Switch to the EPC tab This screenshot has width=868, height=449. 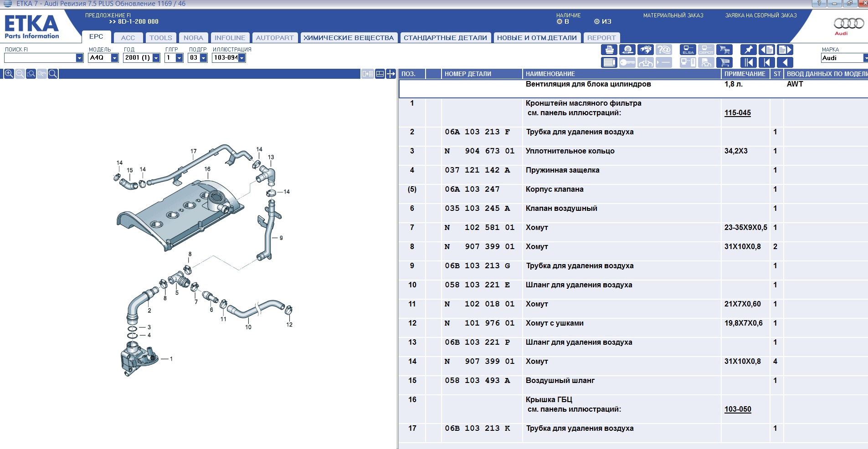(96, 36)
